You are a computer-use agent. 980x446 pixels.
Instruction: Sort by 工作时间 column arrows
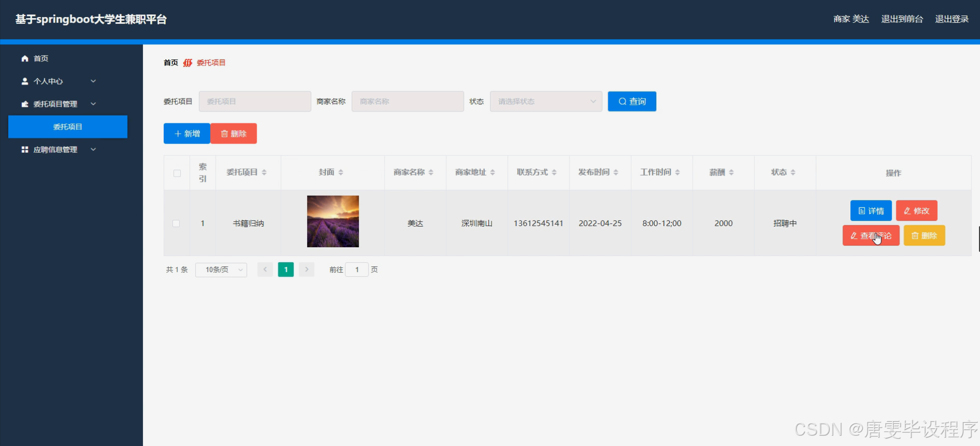(677, 172)
